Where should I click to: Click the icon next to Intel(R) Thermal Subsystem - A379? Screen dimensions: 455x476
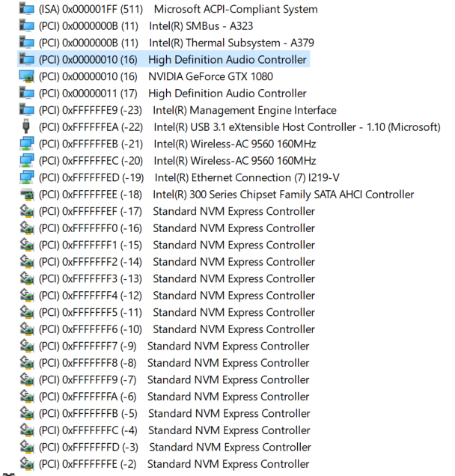(26, 43)
